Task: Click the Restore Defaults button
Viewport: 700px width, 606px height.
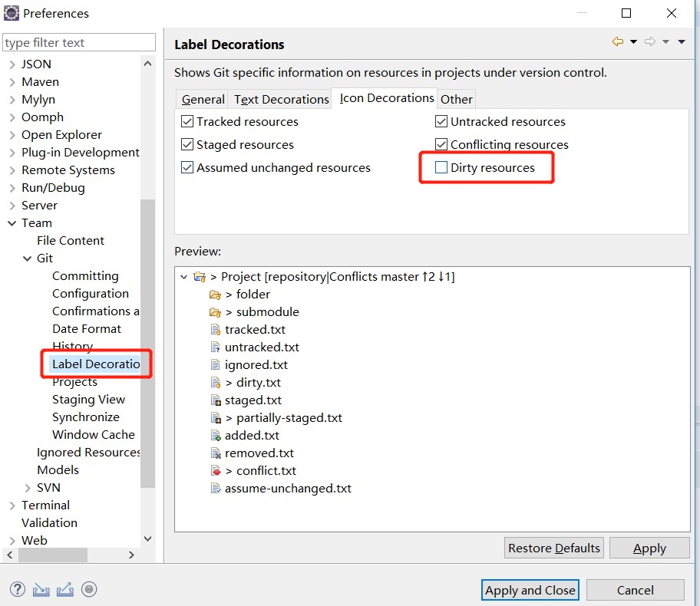Action: click(x=553, y=548)
